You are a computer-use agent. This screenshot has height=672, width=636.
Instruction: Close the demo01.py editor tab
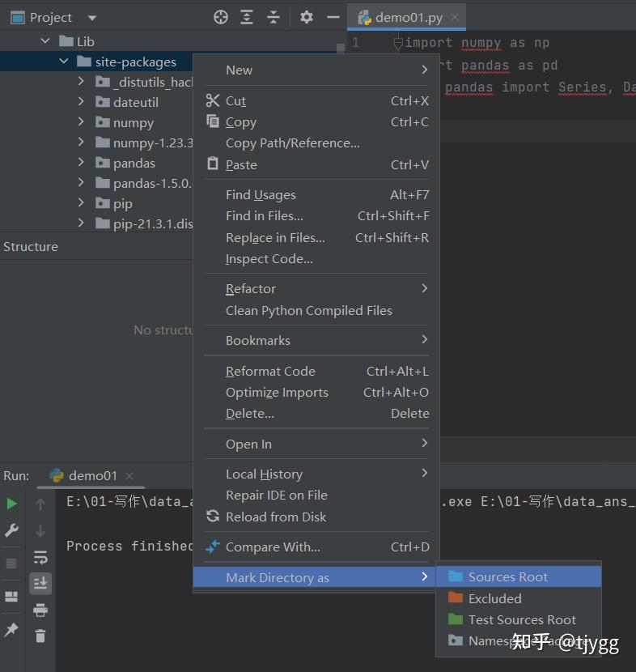455,17
